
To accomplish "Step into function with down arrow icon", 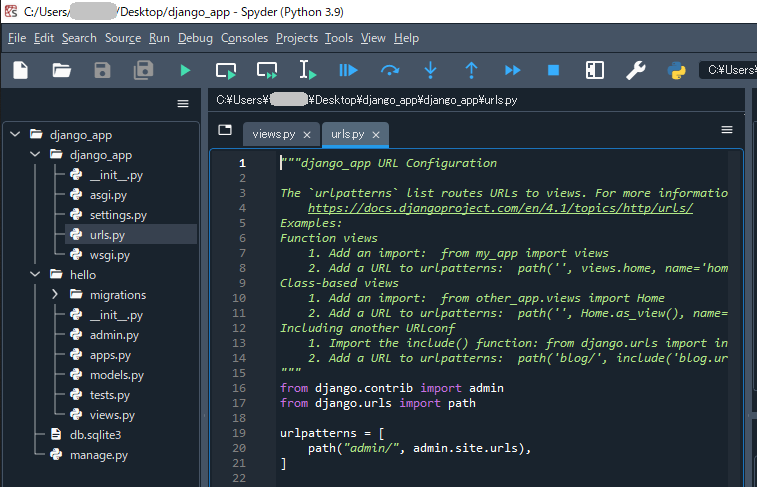I will (x=430, y=70).
